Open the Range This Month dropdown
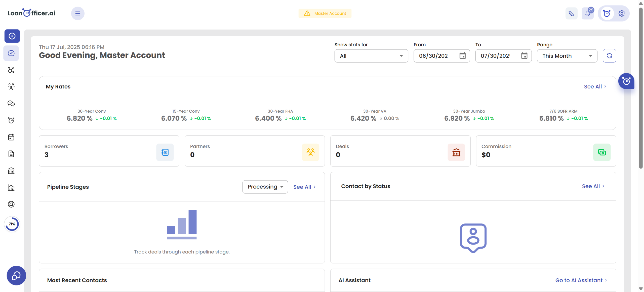644x292 pixels. tap(567, 56)
